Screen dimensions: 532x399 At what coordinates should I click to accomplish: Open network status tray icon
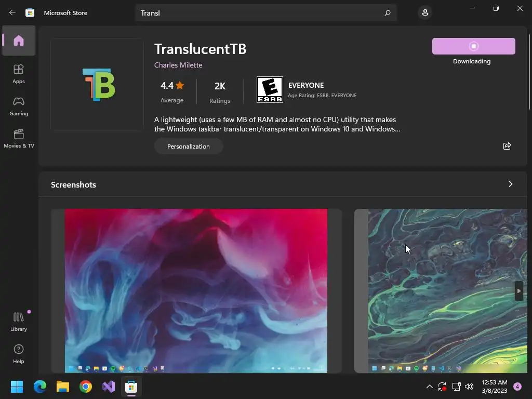tap(456, 387)
